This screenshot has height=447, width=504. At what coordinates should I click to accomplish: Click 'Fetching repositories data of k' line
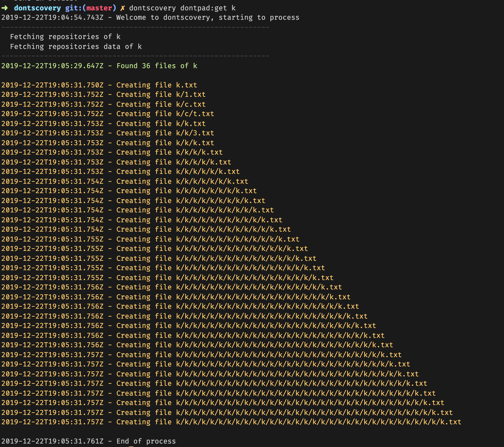76,47
